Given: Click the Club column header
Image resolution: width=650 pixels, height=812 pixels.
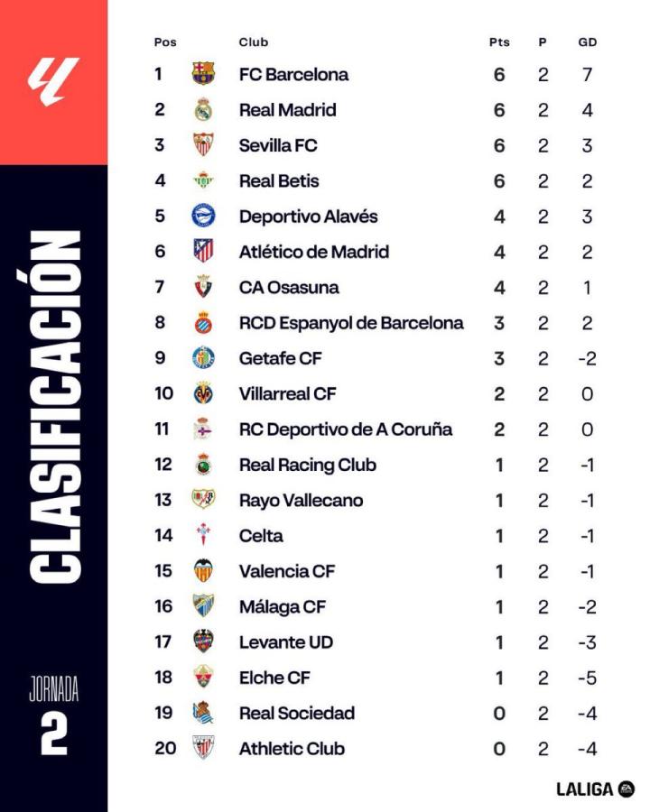Looking at the screenshot, I should tap(254, 42).
